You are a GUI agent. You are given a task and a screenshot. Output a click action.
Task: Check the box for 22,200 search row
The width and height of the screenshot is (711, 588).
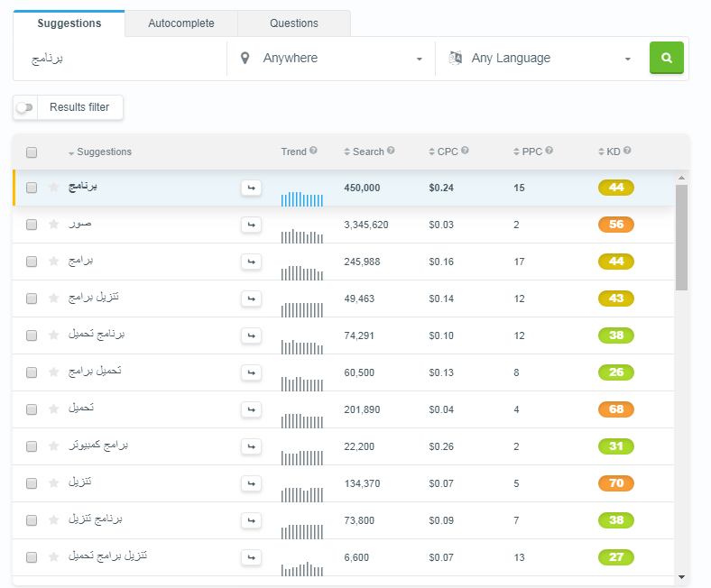[x=32, y=446]
